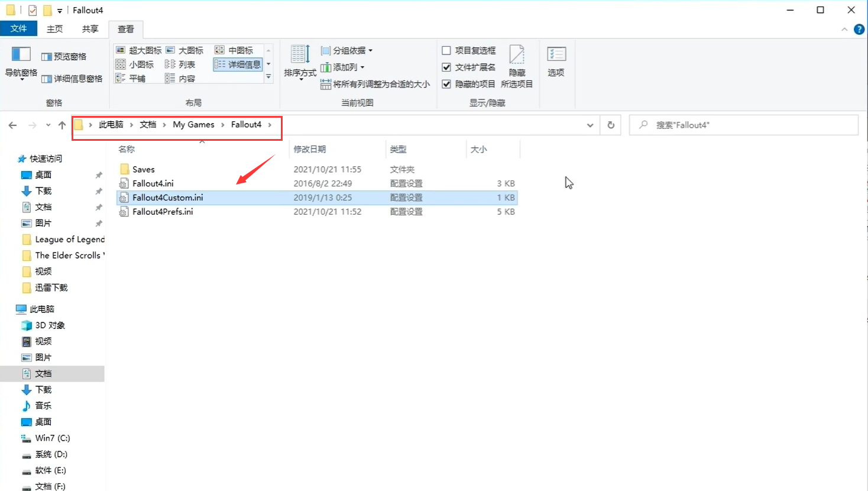Viewport: 868px width, 491px height.
Task: Click the Fallout4 search box
Action: pos(744,125)
